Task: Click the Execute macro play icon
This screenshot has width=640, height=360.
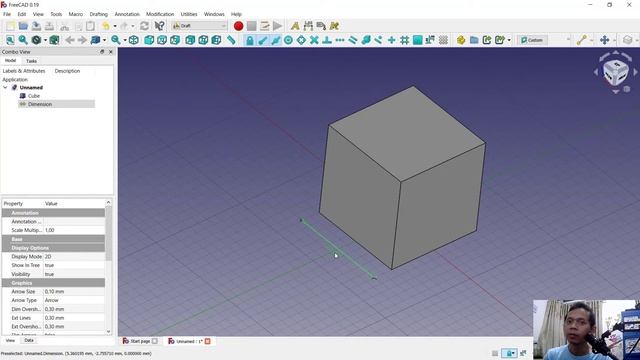Action: tap(278, 26)
